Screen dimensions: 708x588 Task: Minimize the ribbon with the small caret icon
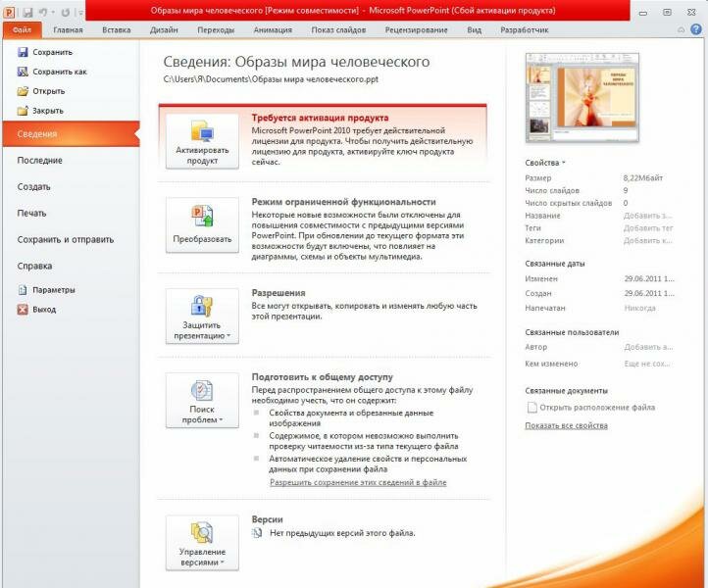click(x=682, y=30)
